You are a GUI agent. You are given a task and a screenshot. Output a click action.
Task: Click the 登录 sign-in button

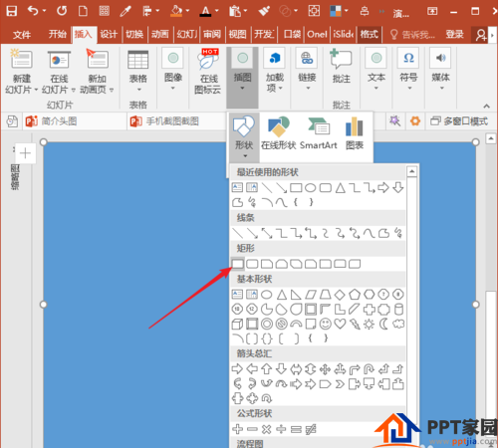point(454,34)
